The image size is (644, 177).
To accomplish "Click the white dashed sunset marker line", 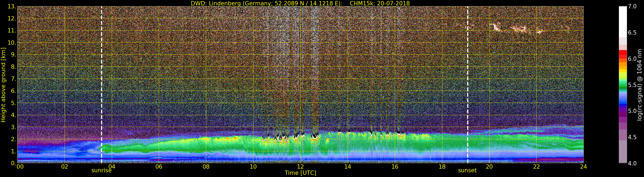I will click(468, 85).
